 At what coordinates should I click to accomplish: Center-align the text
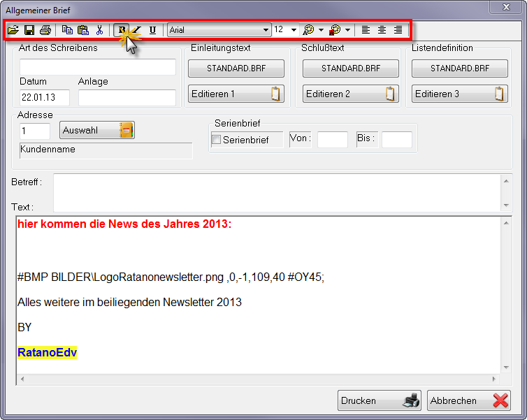point(382,30)
